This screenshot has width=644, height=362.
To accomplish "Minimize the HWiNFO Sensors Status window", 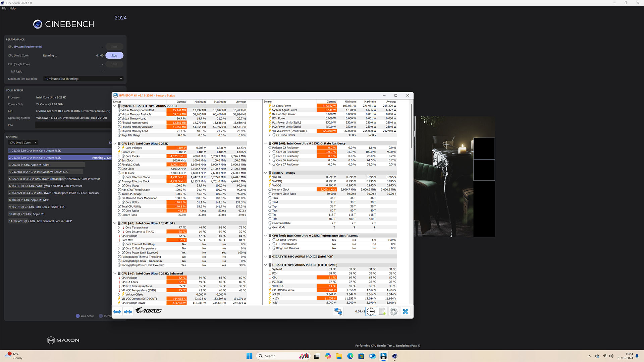I will point(384,96).
